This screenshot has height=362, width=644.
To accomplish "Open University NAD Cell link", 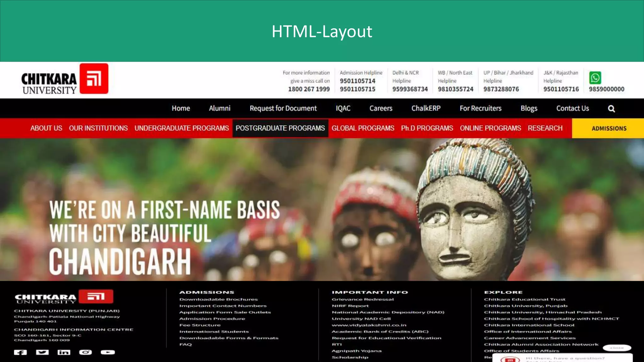I will point(361,319).
